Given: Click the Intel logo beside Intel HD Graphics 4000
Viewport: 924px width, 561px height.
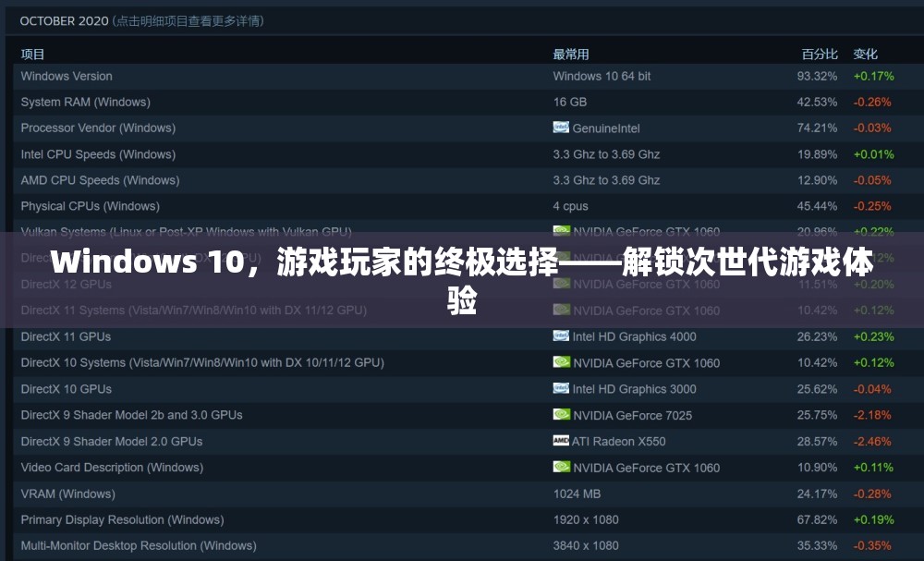Looking at the screenshot, I should 561,335.
